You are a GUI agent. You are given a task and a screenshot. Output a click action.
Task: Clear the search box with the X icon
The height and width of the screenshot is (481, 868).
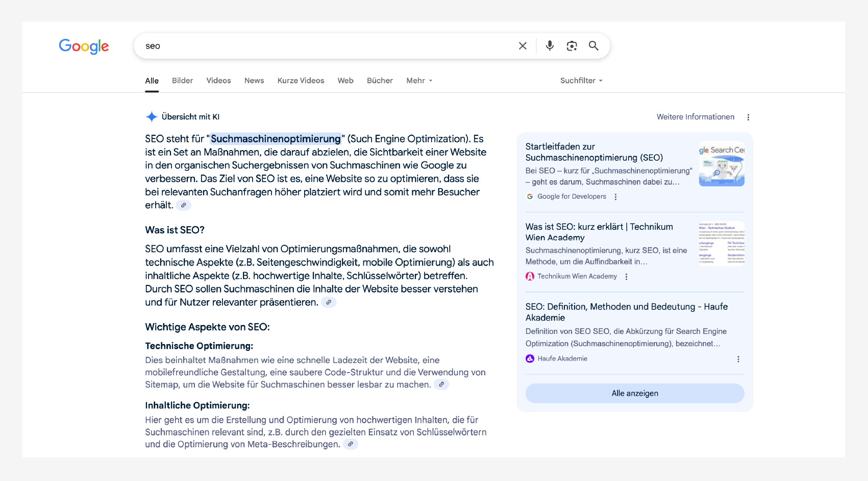click(523, 46)
